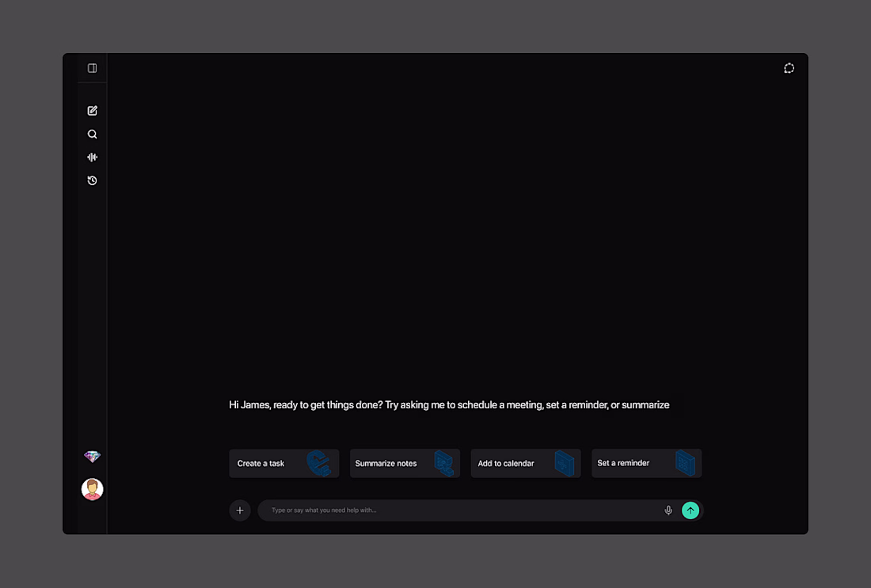
Task: Activate the microphone icon
Action: click(x=668, y=510)
